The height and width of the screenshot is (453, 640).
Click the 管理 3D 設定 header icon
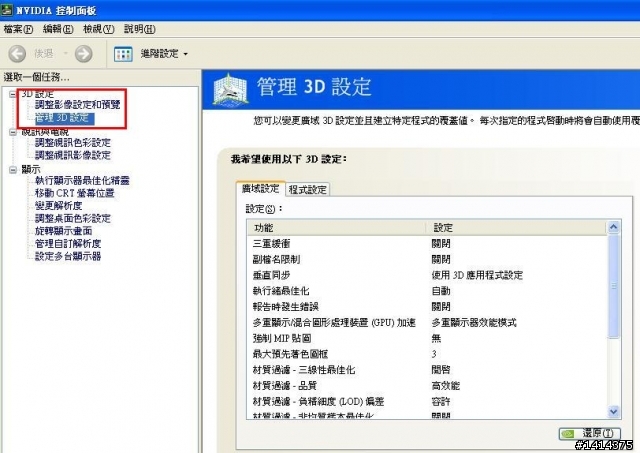click(x=230, y=89)
